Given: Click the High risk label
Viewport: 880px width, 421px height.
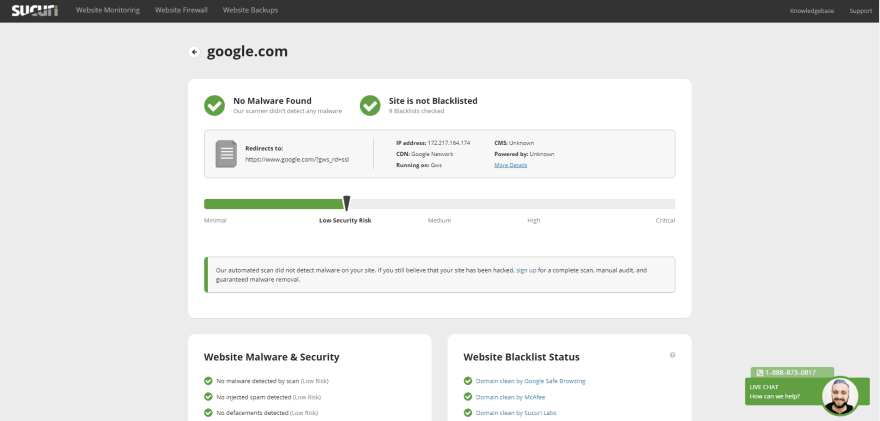Looking at the screenshot, I should pyautogui.click(x=534, y=221).
